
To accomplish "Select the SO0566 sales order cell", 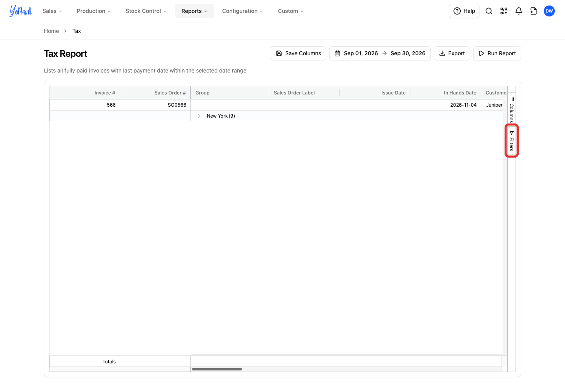I will point(155,105).
